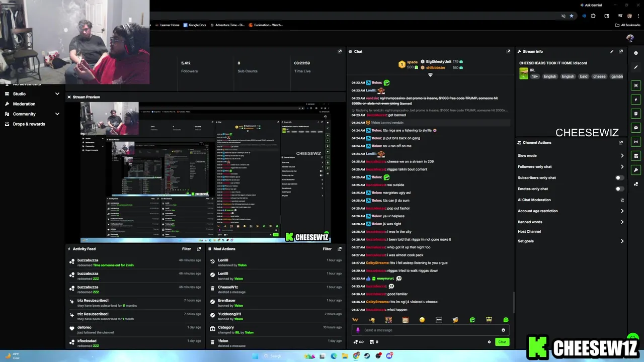Pop out the Channel Actions panel
The image size is (644, 362).
[621, 142]
